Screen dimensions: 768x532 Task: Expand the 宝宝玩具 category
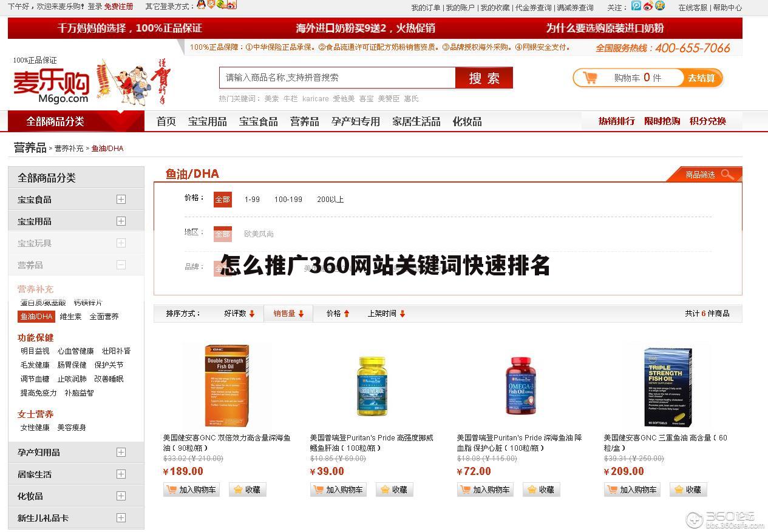point(121,243)
